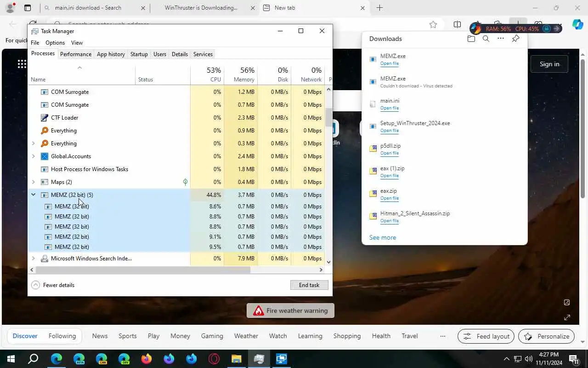Open file link under Setup_WinThruster_2024.exe

(x=390, y=131)
